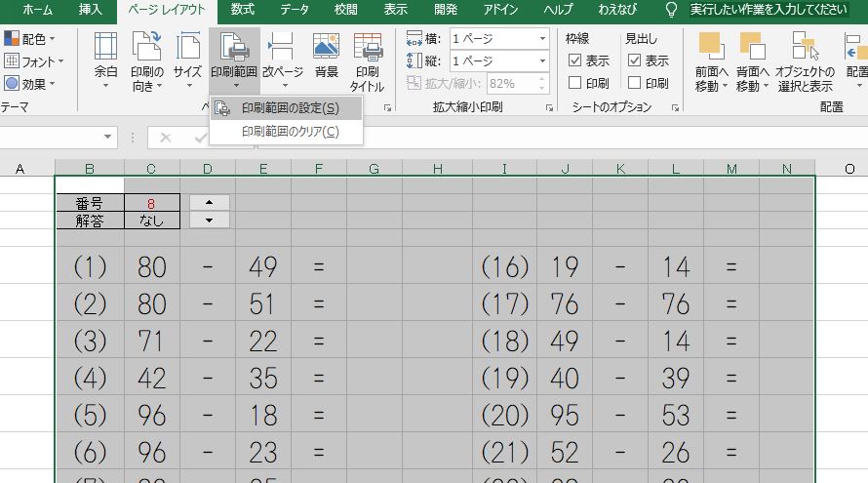Click the value 39 in row (19)
Screen dimensions: 868x483
click(x=676, y=378)
